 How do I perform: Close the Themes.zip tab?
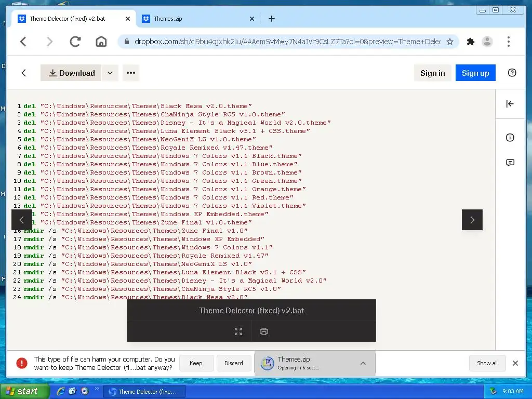tap(252, 19)
